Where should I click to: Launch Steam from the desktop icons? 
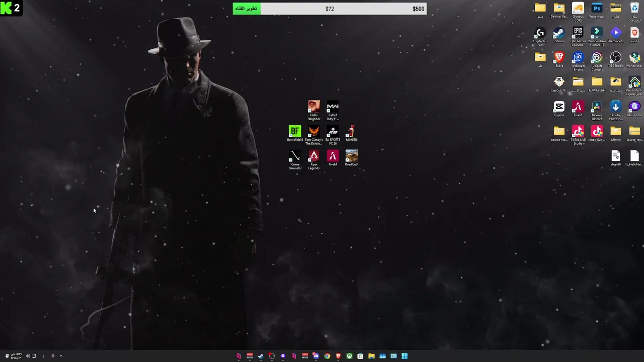coord(559,35)
